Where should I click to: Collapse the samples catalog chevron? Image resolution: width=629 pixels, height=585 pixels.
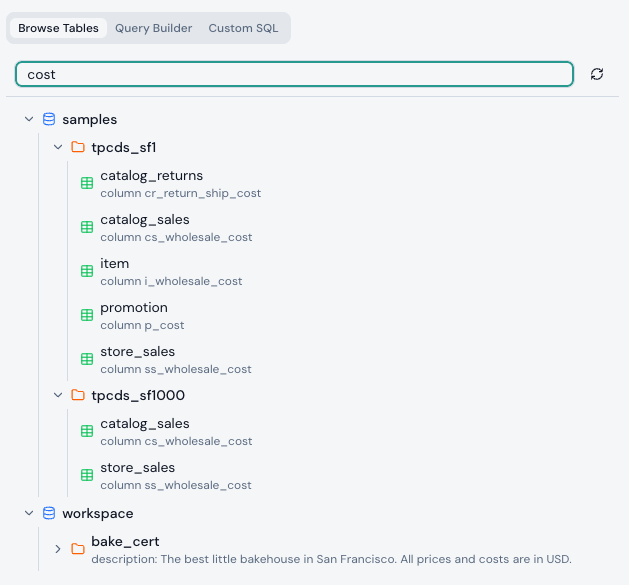[x=29, y=119]
